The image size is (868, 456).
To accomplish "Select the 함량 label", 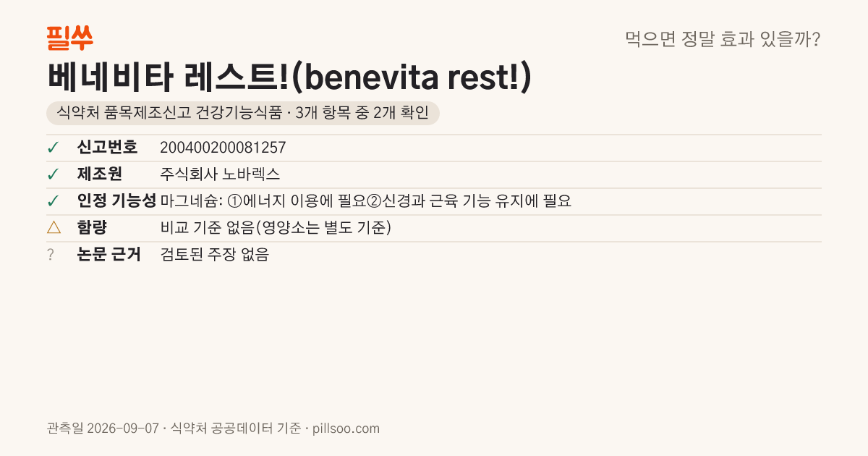I will click(x=92, y=228).
